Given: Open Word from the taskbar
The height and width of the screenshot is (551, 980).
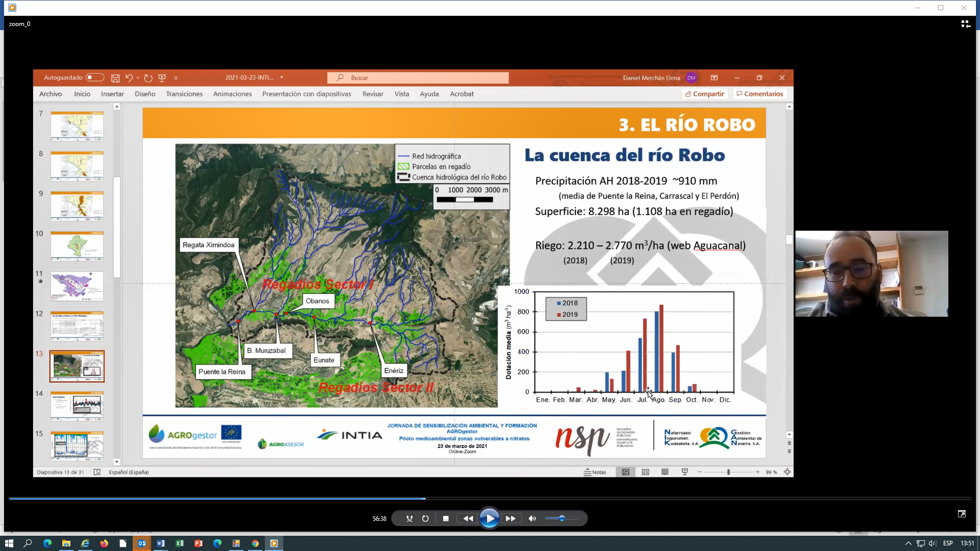Looking at the screenshot, I should tap(161, 543).
